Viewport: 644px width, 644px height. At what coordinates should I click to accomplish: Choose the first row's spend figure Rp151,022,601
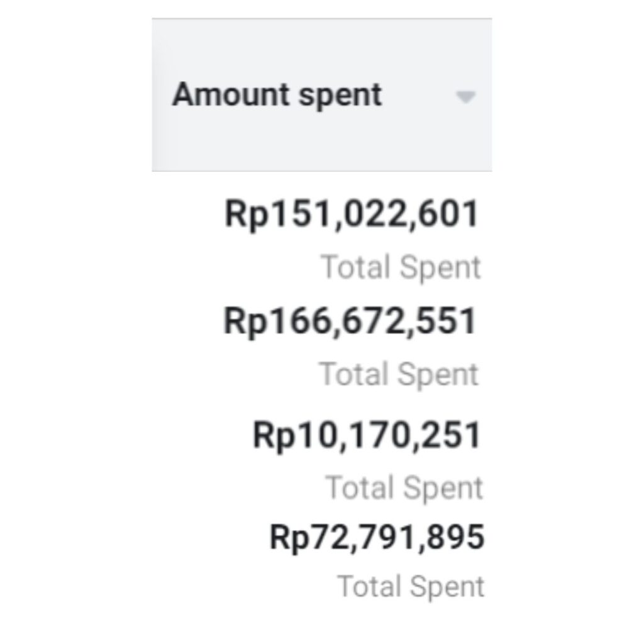[352, 214]
